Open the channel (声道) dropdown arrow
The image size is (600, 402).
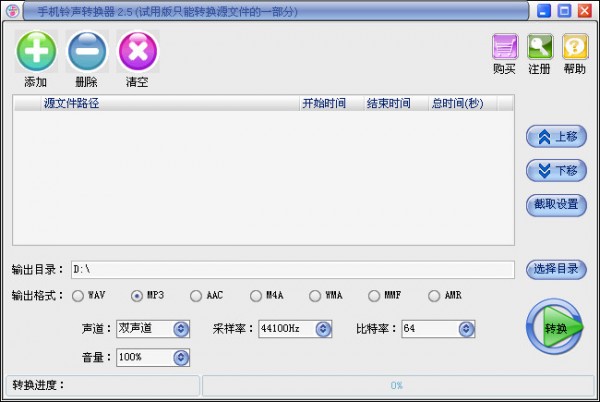click(181, 329)
